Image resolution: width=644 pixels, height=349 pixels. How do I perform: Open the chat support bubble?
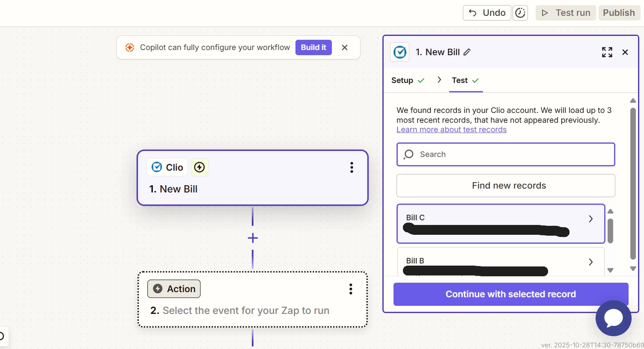click(x=614, y=318)
